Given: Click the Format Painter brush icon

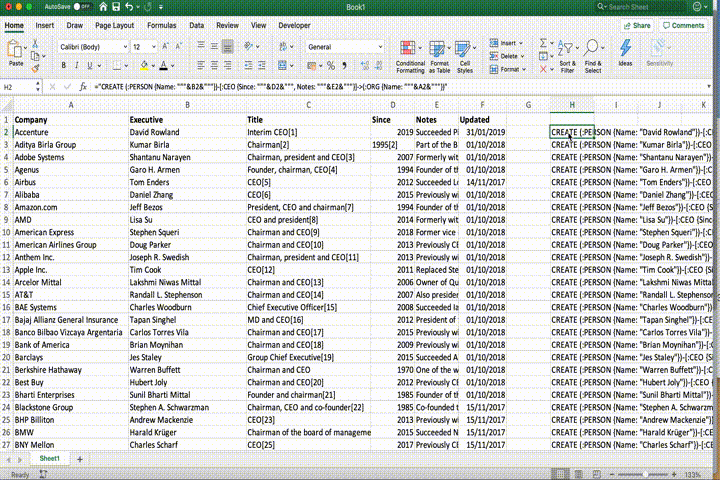Looking at the screenshot, I should coord(35,68).
